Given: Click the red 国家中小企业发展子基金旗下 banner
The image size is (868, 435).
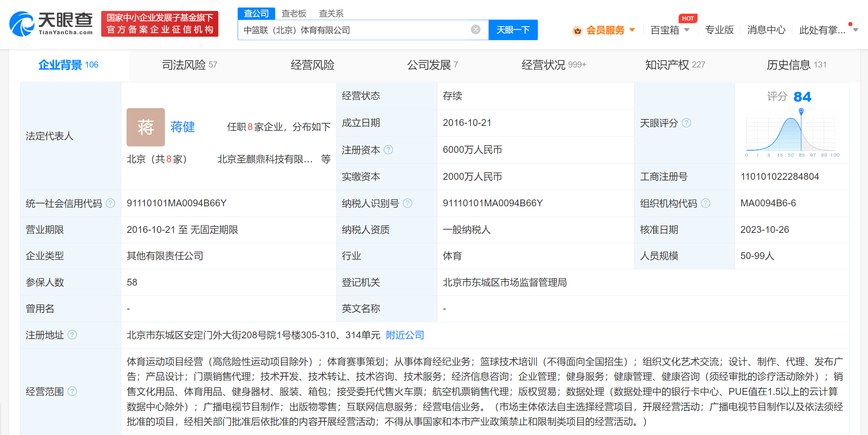Looking at the screenshot, I should [160, 24].
